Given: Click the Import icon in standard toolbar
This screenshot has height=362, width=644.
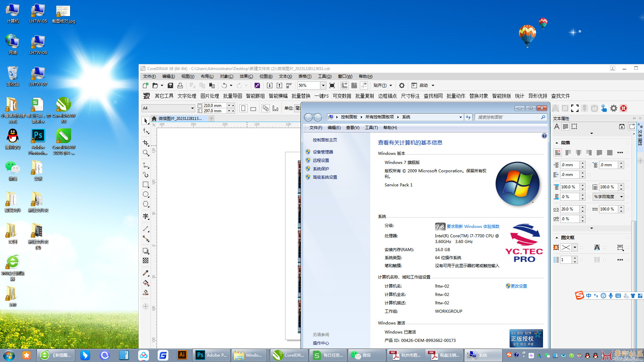Looking at the screenshot, I should 269,85.
